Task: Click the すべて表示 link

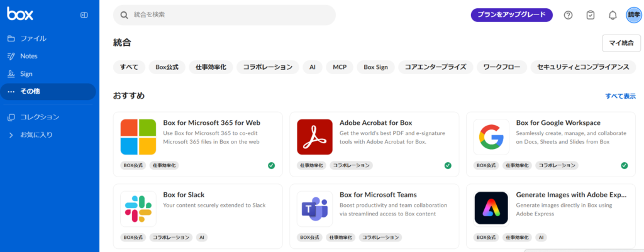Action: [x=620, y=96]
